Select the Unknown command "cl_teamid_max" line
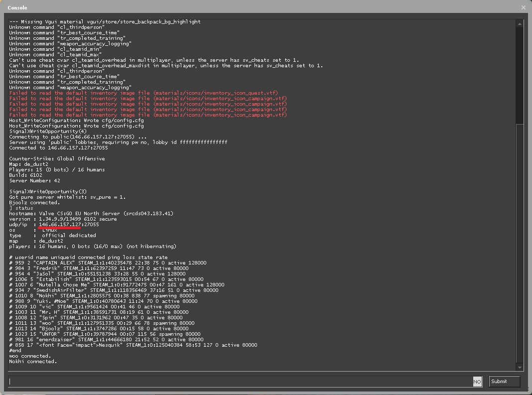Viewport: 532px width, 395px height. pos(55,55)
